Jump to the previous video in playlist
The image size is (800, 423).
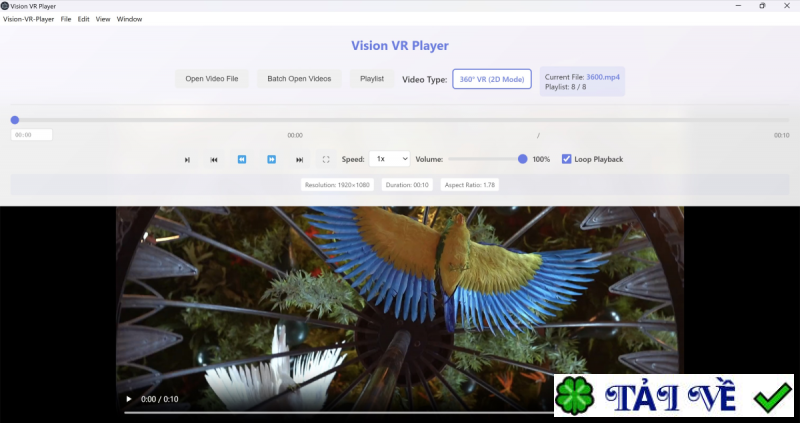[214, 159]
